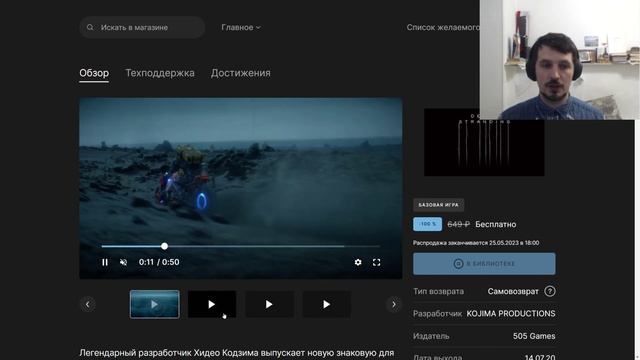Click the Базовая игра badge
The width and height of the screenshot is (640, 360).
click(x=438, y=205)
